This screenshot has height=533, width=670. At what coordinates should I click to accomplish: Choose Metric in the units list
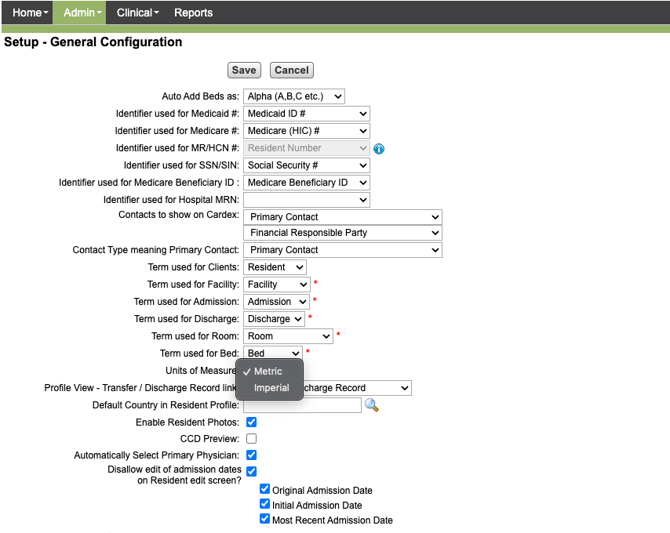(268, 372)
